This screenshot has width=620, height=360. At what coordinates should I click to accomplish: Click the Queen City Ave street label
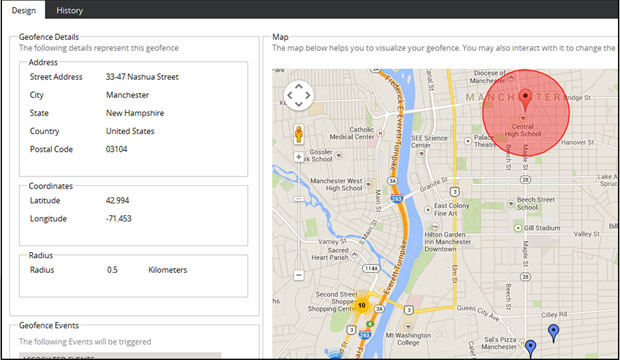pyautogui.click(x=478, y=313)
